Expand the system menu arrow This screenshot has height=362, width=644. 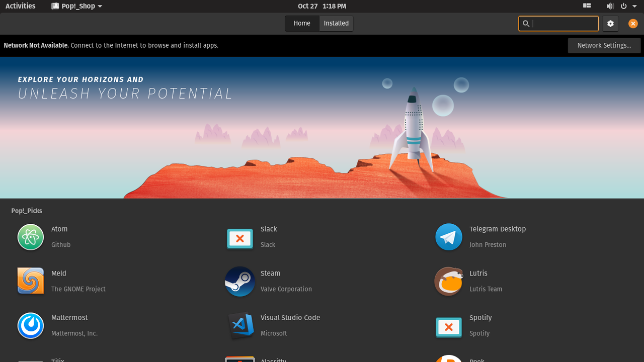coord(635,6)
